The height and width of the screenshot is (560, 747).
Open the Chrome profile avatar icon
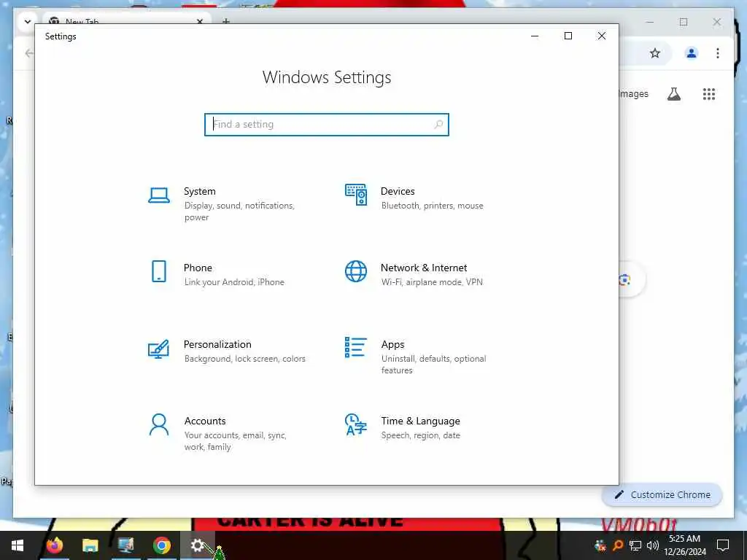pyautogui.click(x=692, y=53)
